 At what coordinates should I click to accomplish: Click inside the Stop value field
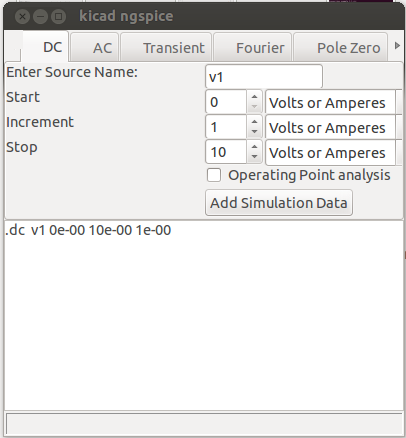pos(226,152)
